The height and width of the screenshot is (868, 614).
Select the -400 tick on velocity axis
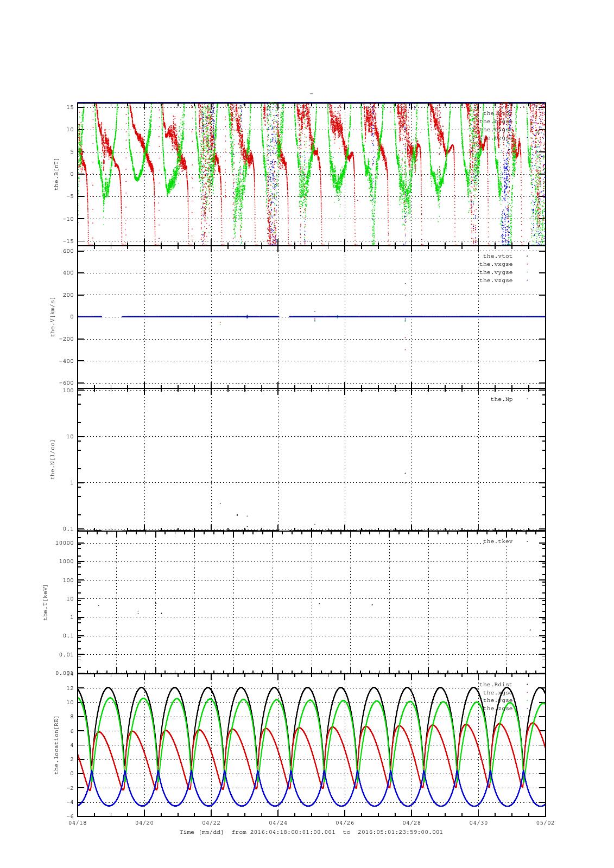click(66, 361)
